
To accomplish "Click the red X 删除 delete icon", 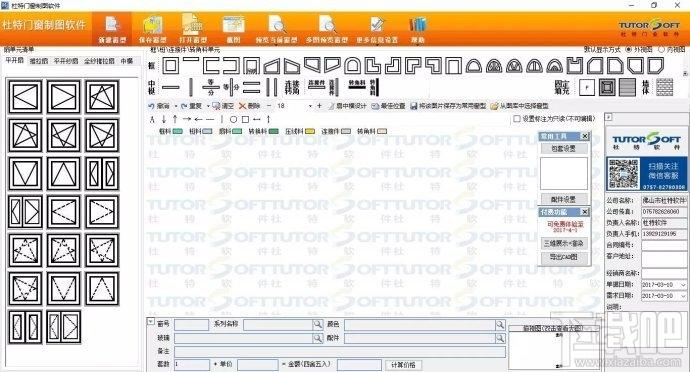I will 242,106.
